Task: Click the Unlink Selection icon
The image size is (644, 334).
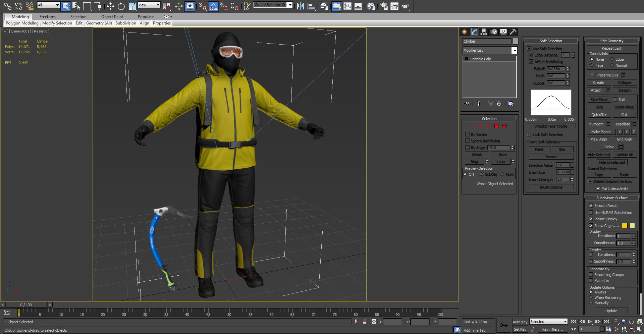Action: point(18,6)
